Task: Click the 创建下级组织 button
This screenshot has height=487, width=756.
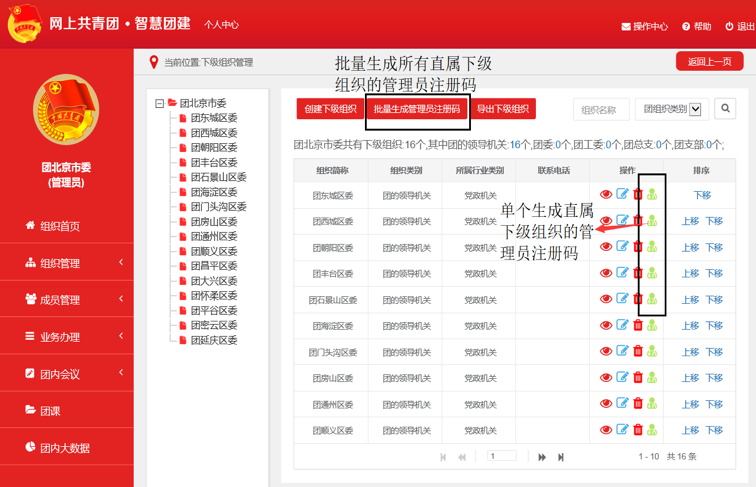Action: click(x=330, y=109)
